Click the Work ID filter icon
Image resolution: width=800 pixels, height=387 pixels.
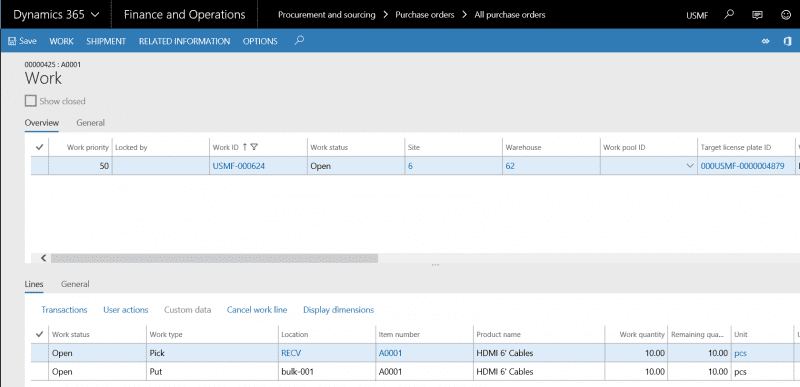click(x=254, y=147)
